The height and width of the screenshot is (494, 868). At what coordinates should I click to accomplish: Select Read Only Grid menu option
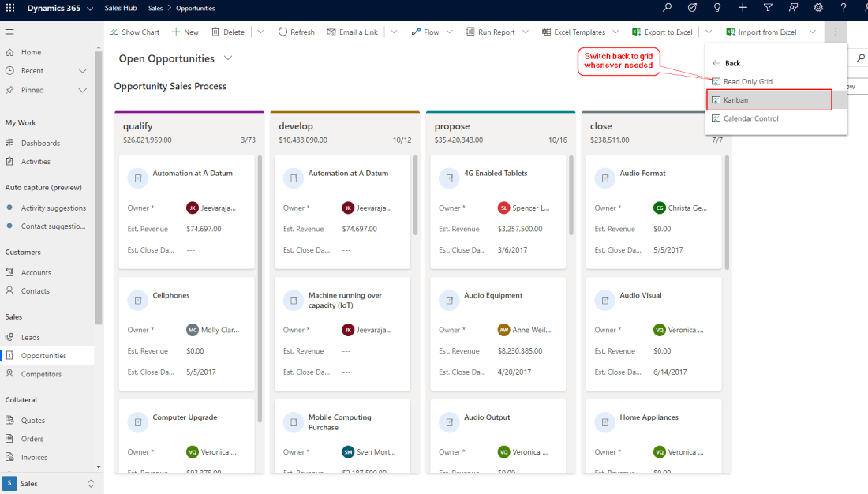tap(747, 82)
